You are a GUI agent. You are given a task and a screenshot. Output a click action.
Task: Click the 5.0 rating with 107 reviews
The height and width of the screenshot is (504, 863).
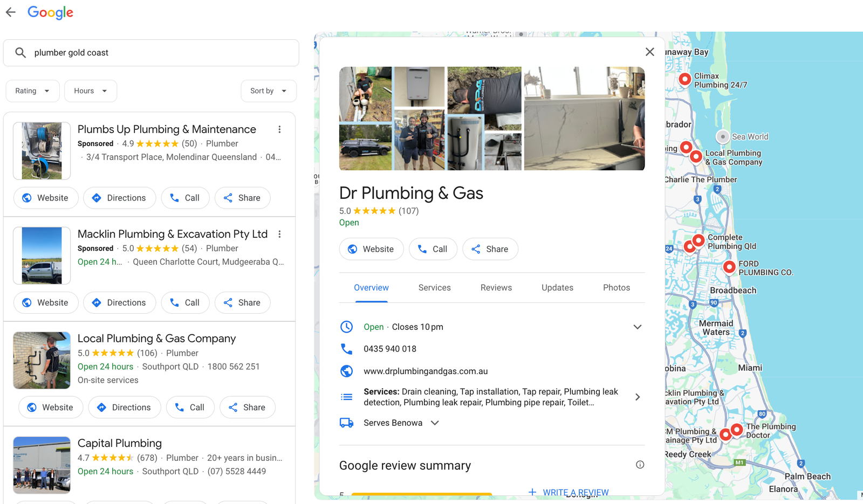coord(379,211)
